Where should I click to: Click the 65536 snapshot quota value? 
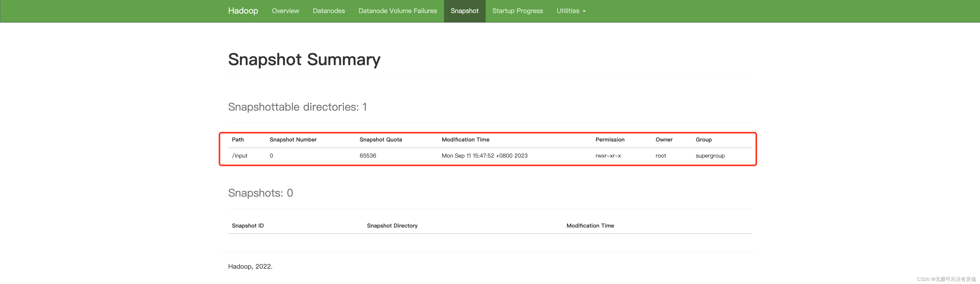[367, 156]
